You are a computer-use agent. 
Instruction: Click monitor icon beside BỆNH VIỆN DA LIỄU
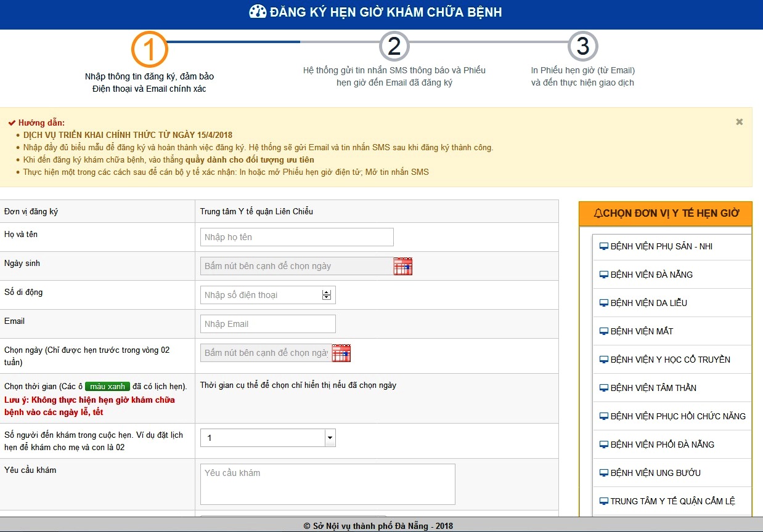(604, 303)
